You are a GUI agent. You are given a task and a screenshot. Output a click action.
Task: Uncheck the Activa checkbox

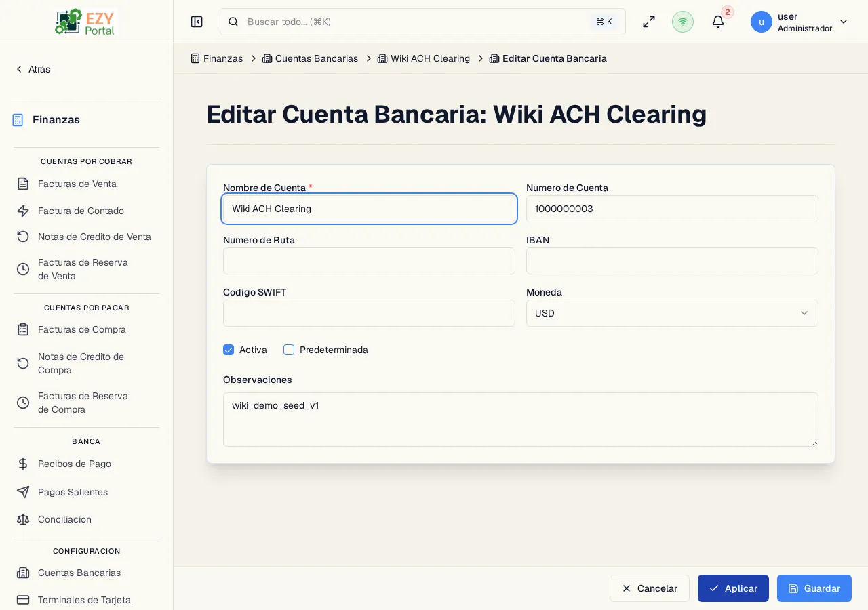point(229,350)
